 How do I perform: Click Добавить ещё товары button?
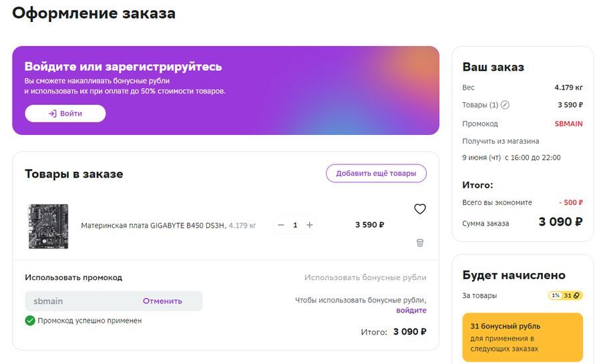coord(376,174)
